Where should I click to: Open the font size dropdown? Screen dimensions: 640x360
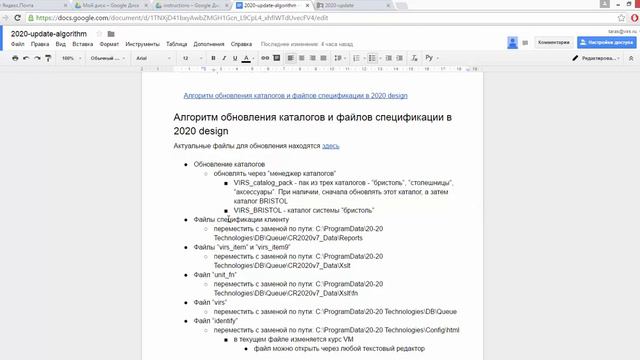click(x=192, y=58)
